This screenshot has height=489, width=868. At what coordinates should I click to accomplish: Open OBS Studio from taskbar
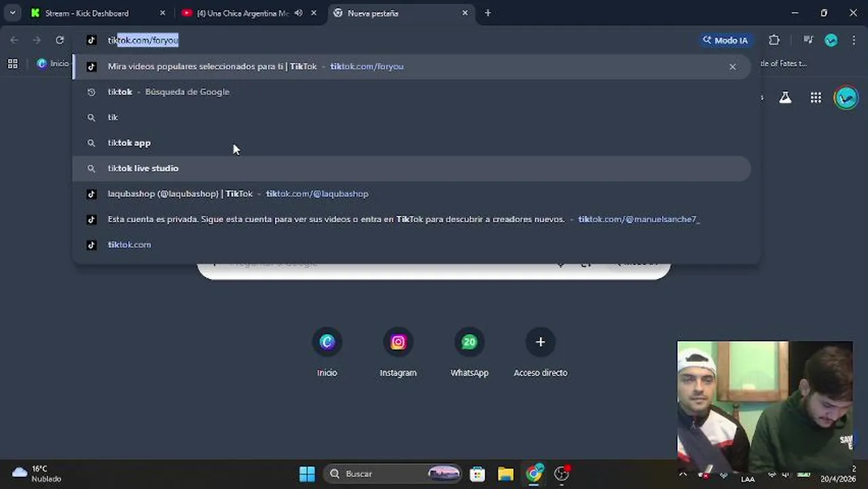(562, 473)
